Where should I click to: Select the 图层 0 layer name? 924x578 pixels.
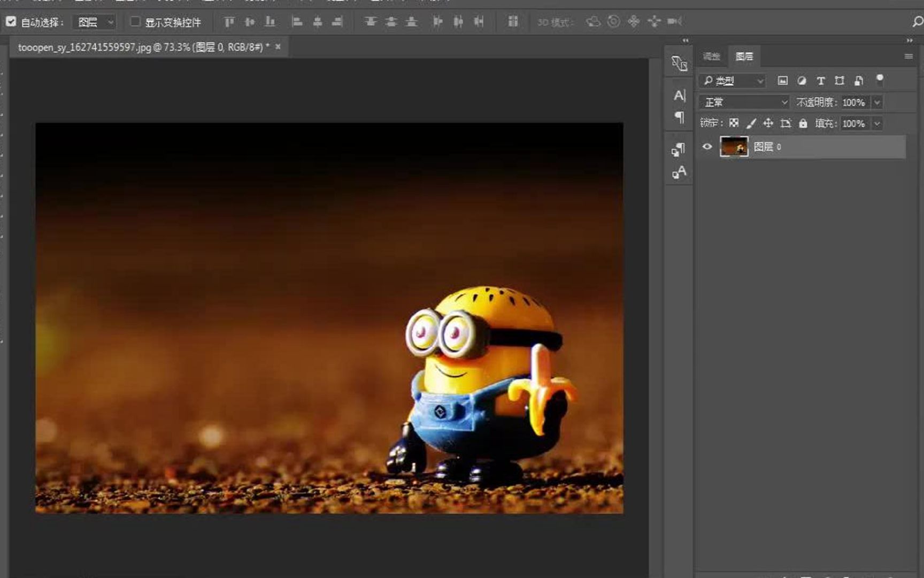coord(768,147)
